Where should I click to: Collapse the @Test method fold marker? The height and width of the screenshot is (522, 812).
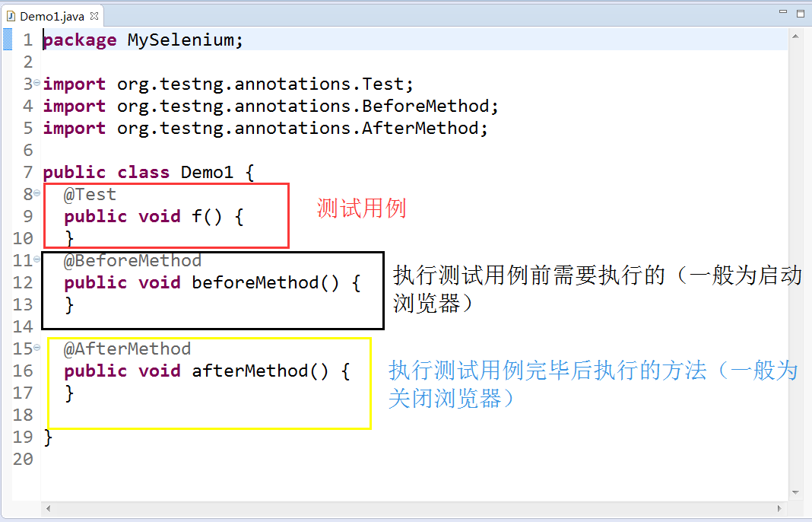click(36, 193)
